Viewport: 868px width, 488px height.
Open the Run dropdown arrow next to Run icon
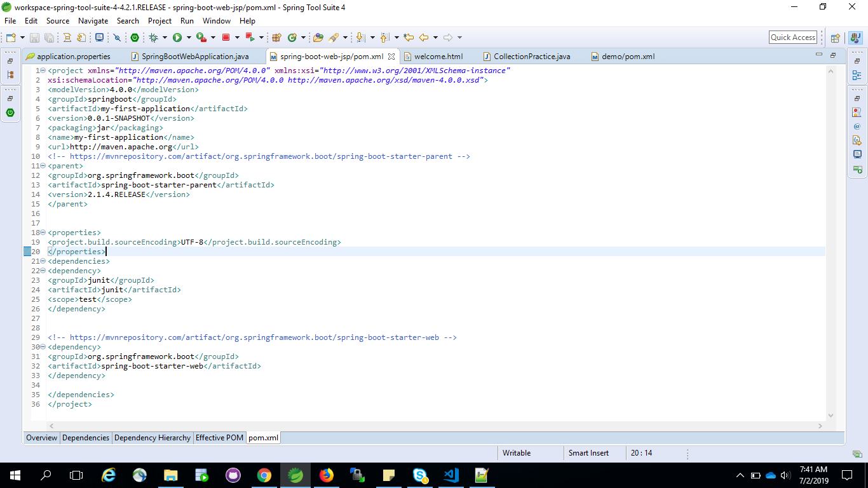(187, 37)
